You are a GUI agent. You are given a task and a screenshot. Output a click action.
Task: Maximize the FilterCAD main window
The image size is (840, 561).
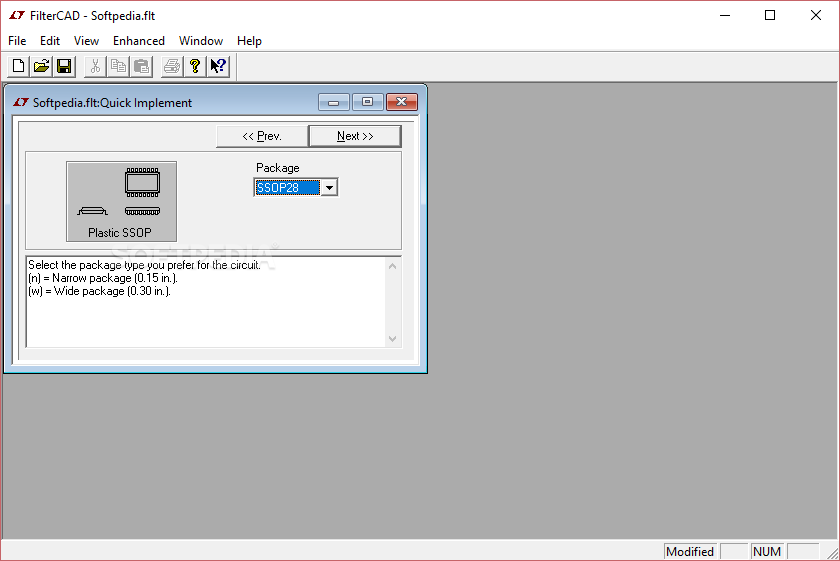[770, 16]
